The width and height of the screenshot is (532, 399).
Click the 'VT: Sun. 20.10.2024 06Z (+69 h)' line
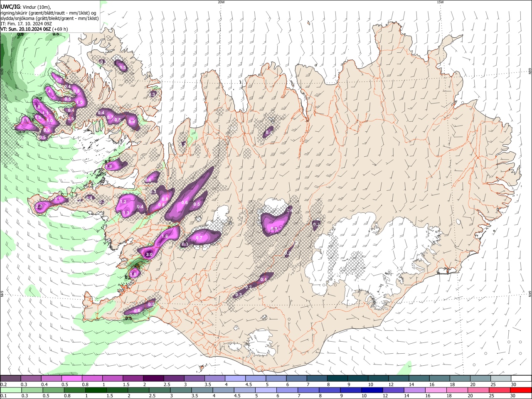coord(34,29)
